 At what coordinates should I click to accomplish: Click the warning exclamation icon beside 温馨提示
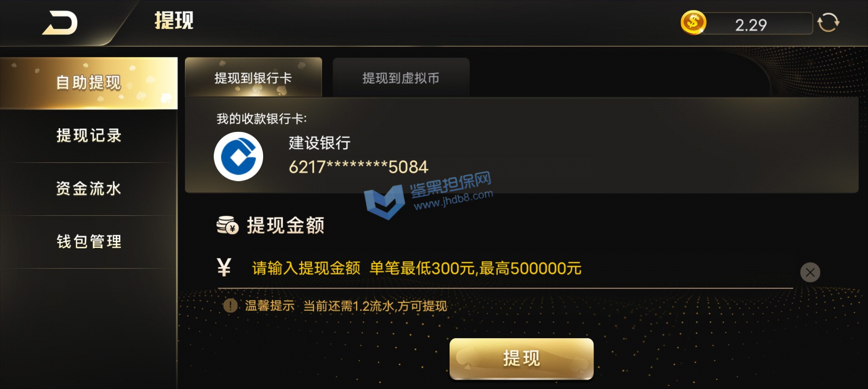(230, 306)
